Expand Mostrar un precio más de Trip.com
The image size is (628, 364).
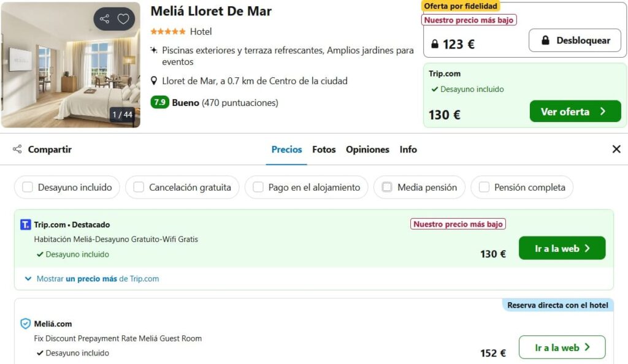pos(92,278)
